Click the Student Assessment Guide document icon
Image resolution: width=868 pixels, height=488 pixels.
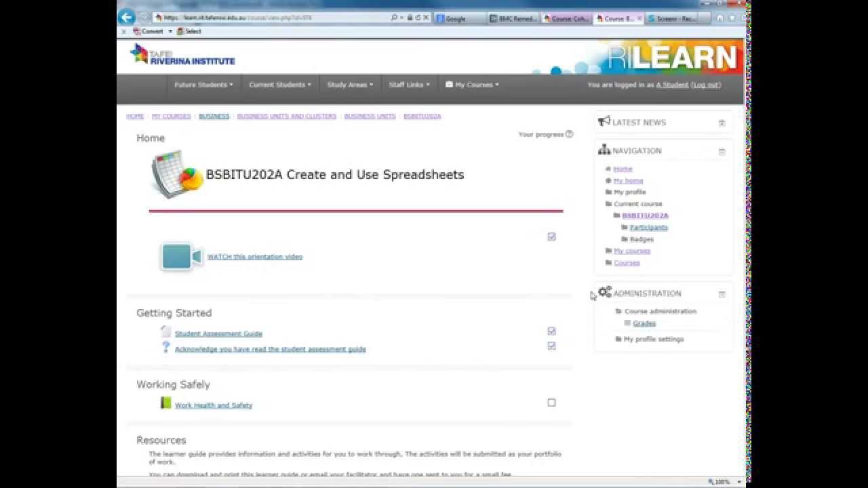pyautogui.click(x=166, y=332)
